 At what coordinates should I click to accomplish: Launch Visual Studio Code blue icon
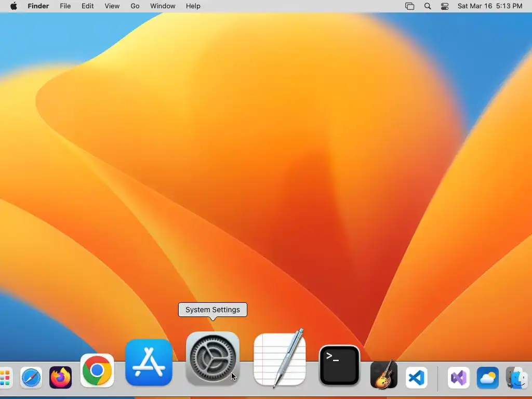[417, 378]
